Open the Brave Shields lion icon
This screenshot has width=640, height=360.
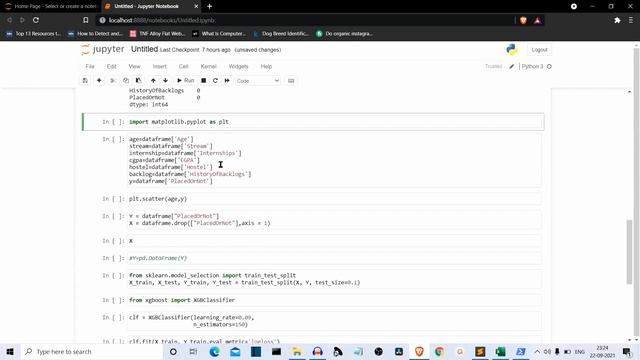pyautogui.click(x=523, y=20)
